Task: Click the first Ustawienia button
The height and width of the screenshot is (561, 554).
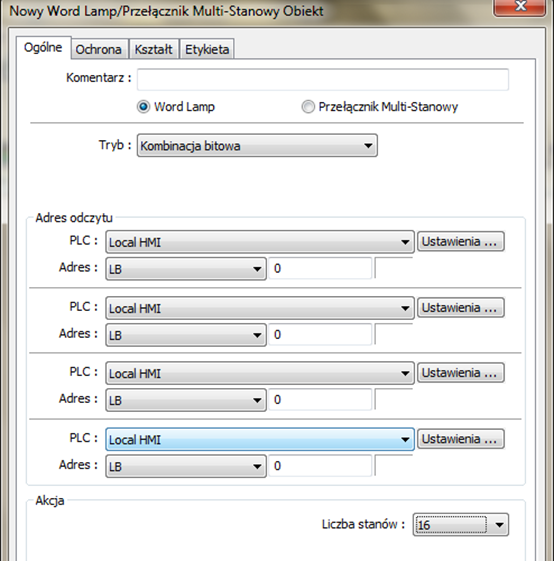Action: point(461,242)
